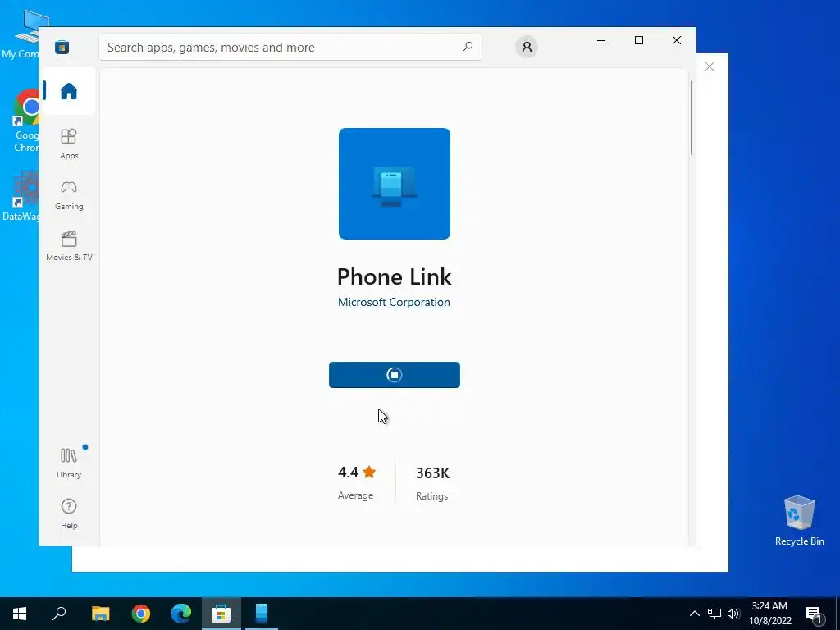Close the background window behind the Store

710,66
